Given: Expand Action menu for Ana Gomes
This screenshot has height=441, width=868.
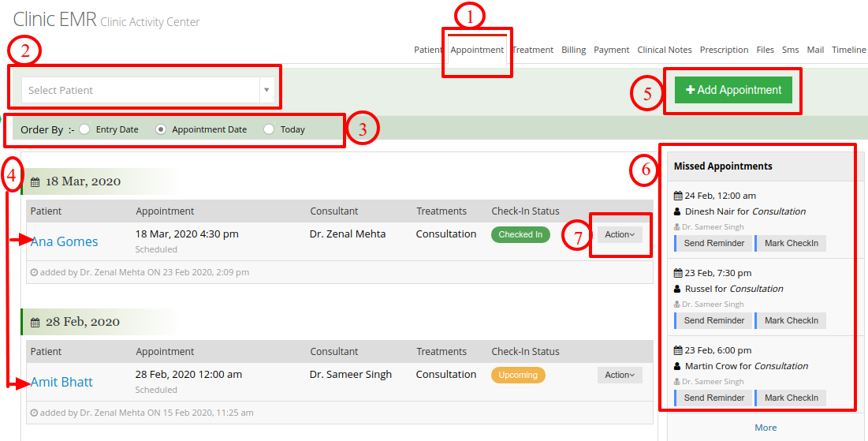Looking at the screenshot, I should point(620,235).
